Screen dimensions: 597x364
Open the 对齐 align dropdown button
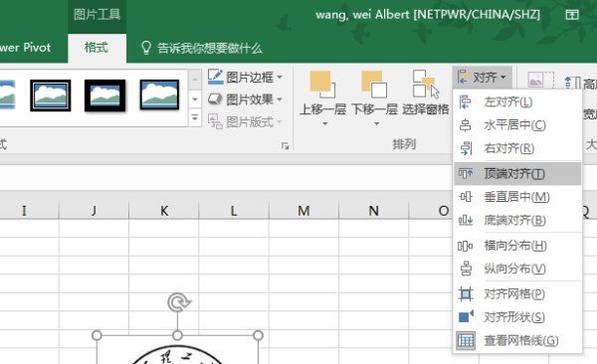[x=482, y=78]
